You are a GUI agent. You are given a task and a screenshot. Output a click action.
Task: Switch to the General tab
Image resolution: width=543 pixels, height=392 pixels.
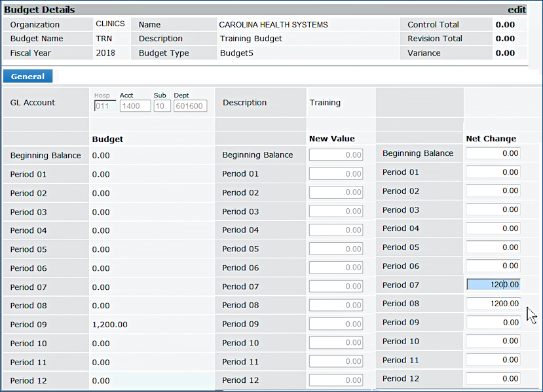[28, 77]
